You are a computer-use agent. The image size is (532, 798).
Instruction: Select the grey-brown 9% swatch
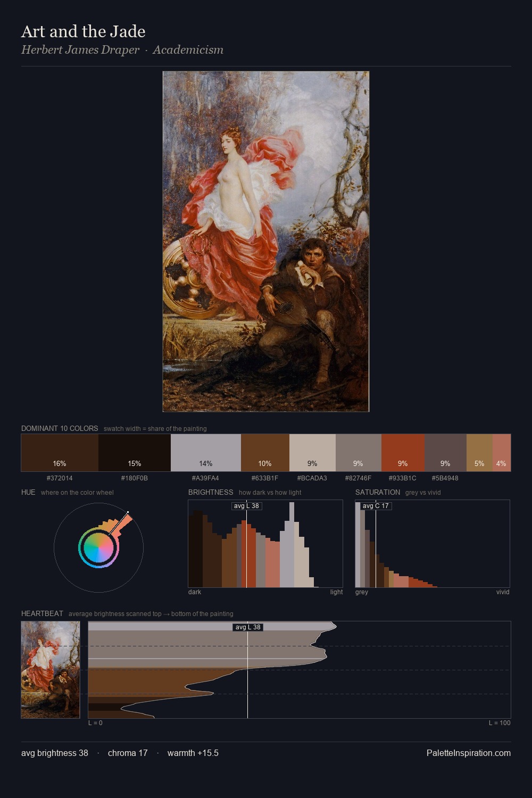point(359,453)
